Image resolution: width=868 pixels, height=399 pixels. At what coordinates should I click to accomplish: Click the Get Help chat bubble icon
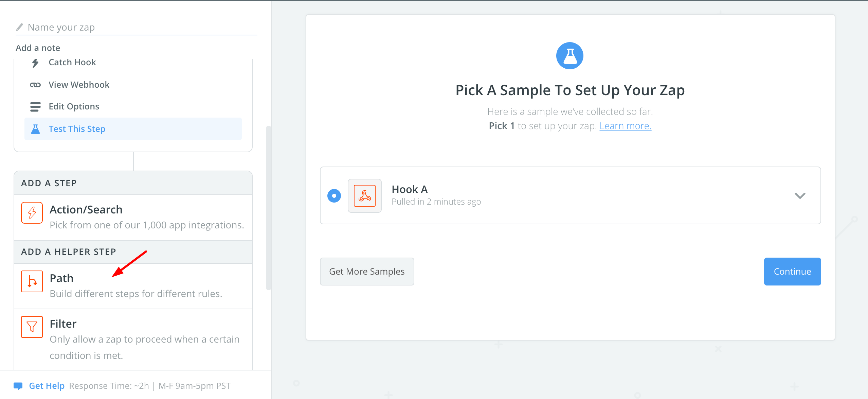pyautogui.click(x=18, y=386)
